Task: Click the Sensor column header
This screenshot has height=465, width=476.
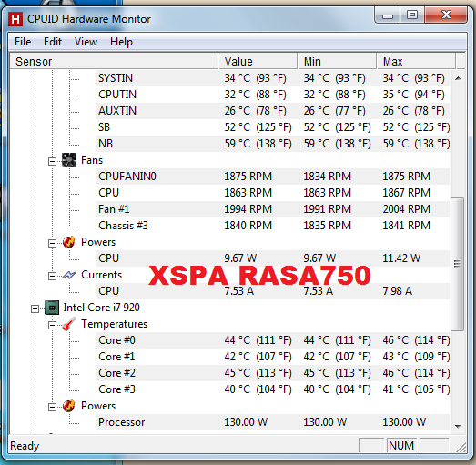Action: [x=114, y=61]
